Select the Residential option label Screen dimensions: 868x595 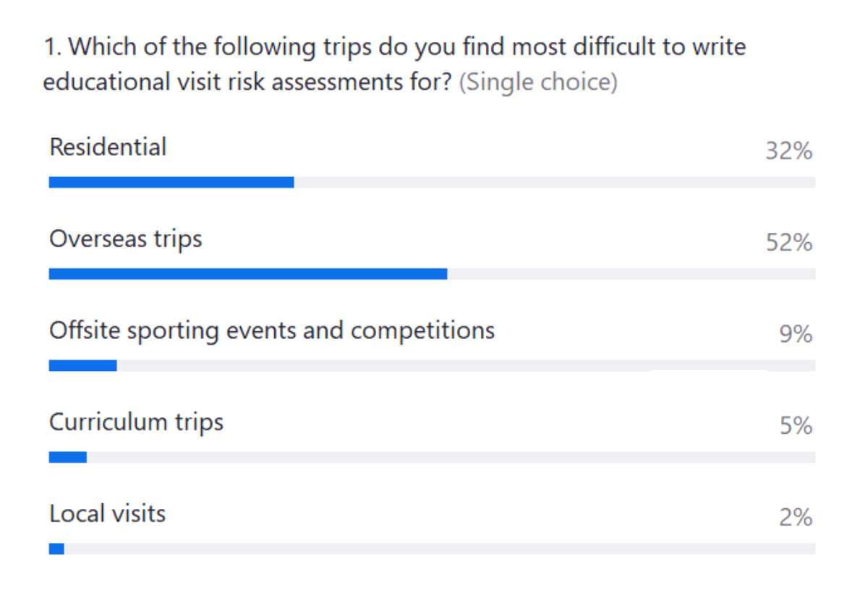pyautogui.click(x=108, y=147)
